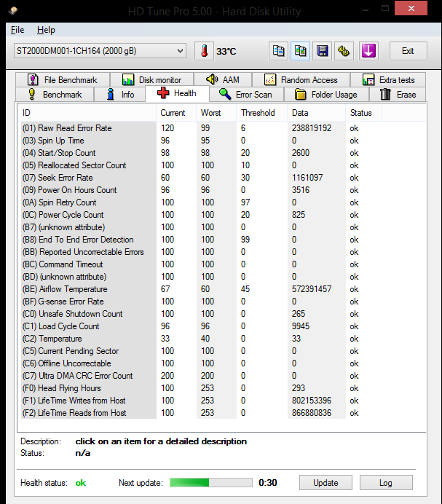
Task: Switch to the Error Scan tab
Action: click(x=246, y=95)
